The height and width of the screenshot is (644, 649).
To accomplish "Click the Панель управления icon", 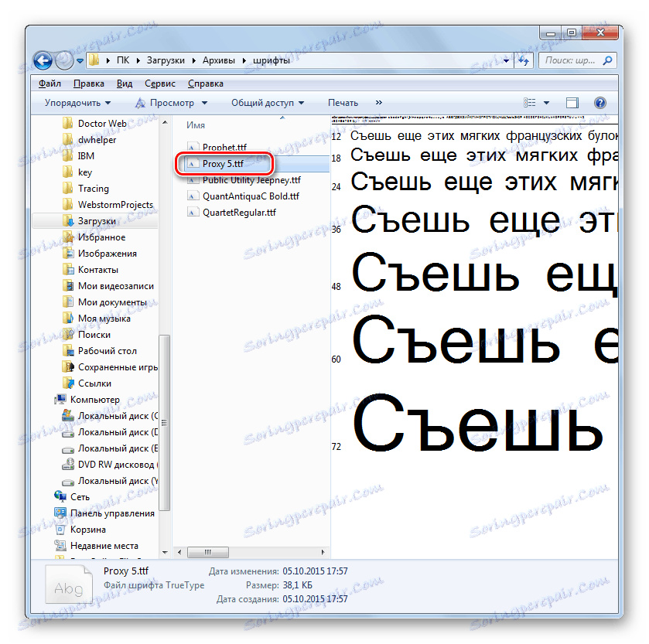I will pyautogui.click(x=60, y=513).
